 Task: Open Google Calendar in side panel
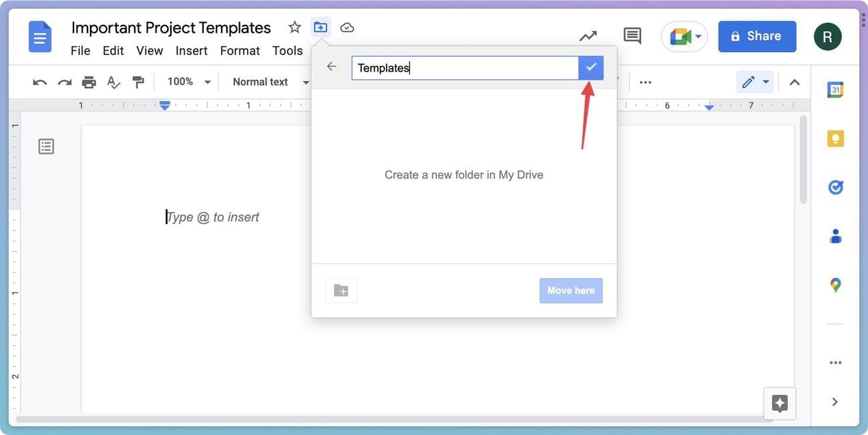(x=835, y=90)
